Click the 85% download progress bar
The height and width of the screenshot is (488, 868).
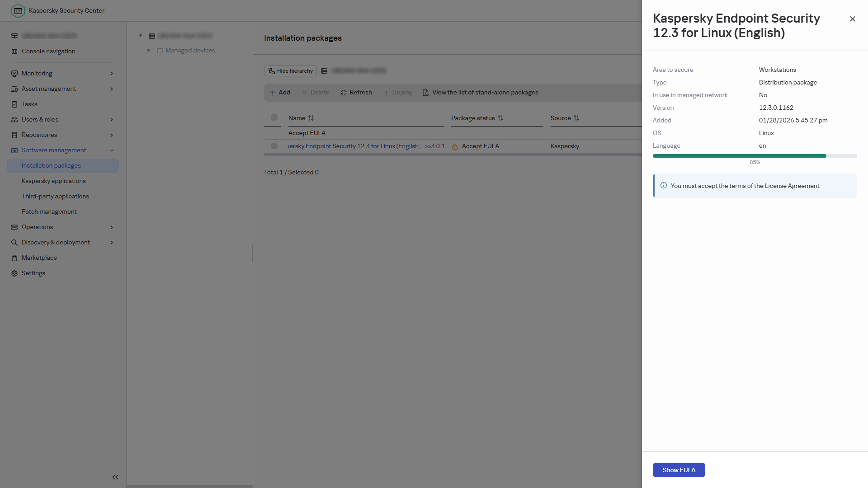755,156
